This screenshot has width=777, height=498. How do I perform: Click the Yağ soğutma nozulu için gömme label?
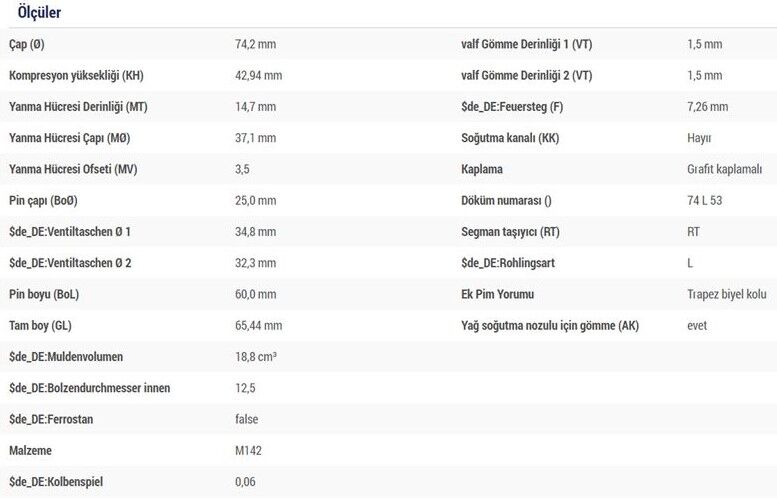click(549, 325)
